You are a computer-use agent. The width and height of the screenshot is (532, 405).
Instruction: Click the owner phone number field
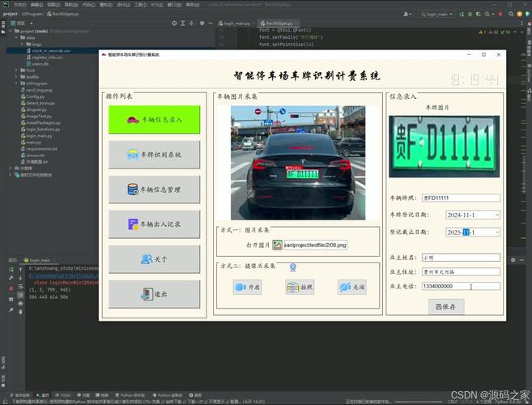click(461, 286)
